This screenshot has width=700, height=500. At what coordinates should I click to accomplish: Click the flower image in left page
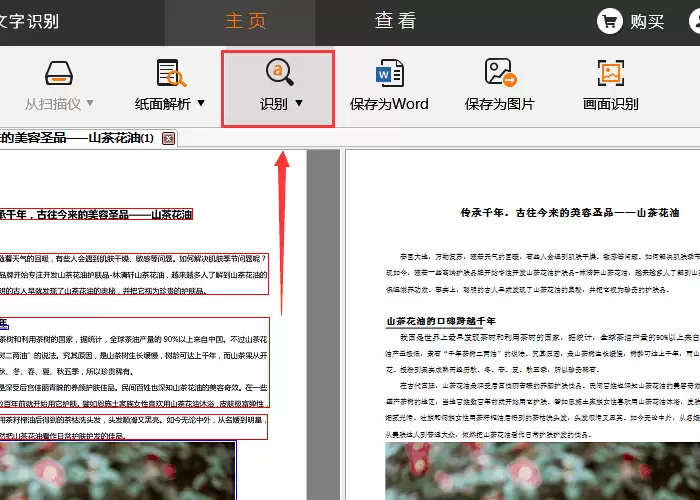coord(117,471)
